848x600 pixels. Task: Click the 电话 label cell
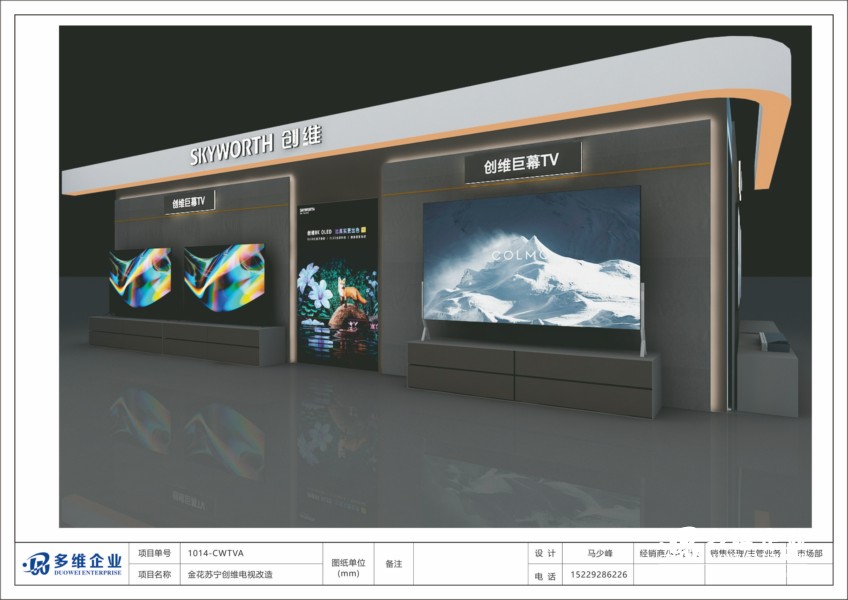tap(545, 575)
